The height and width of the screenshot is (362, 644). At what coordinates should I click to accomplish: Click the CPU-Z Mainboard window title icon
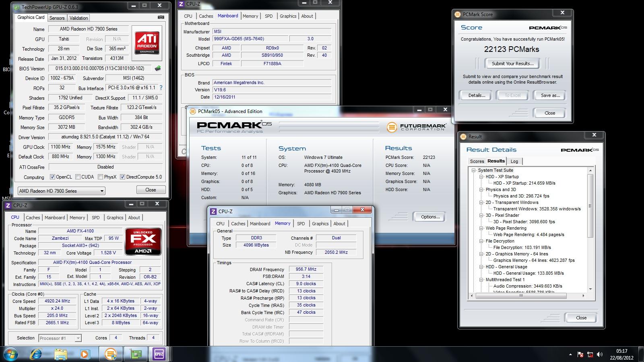(181, 4)
